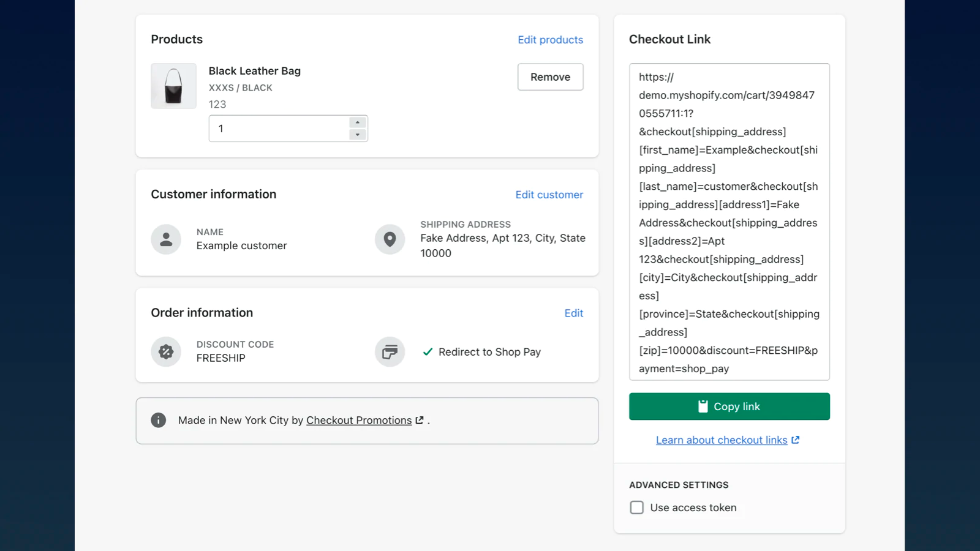Click the Shop Pay redirect card icon
The width and height of the screenshot is (980, 551).
coord(390,352)
